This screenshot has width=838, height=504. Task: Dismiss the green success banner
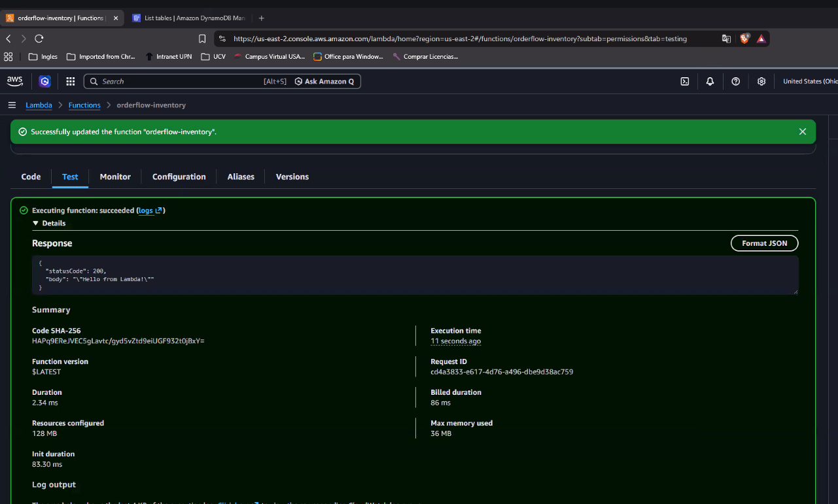[x=803, y=131]
